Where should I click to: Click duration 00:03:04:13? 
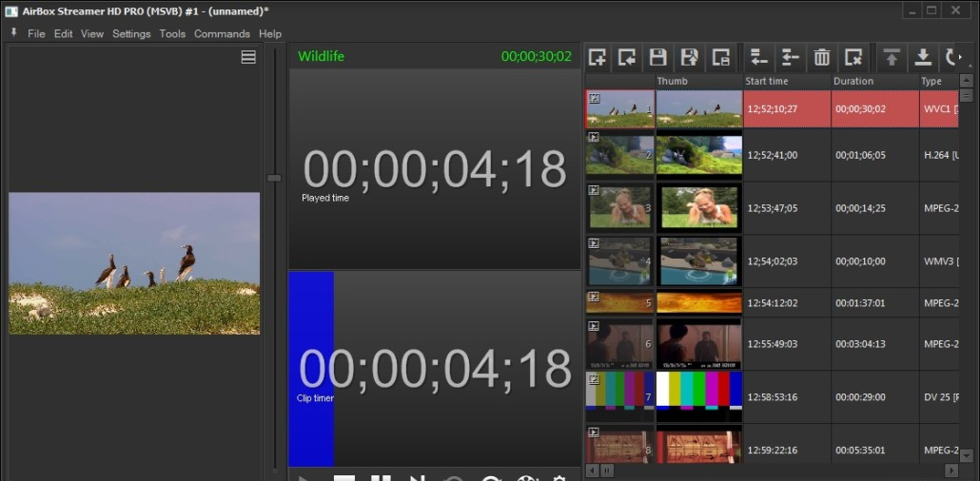pyautogui.click(x=861, y=344)
